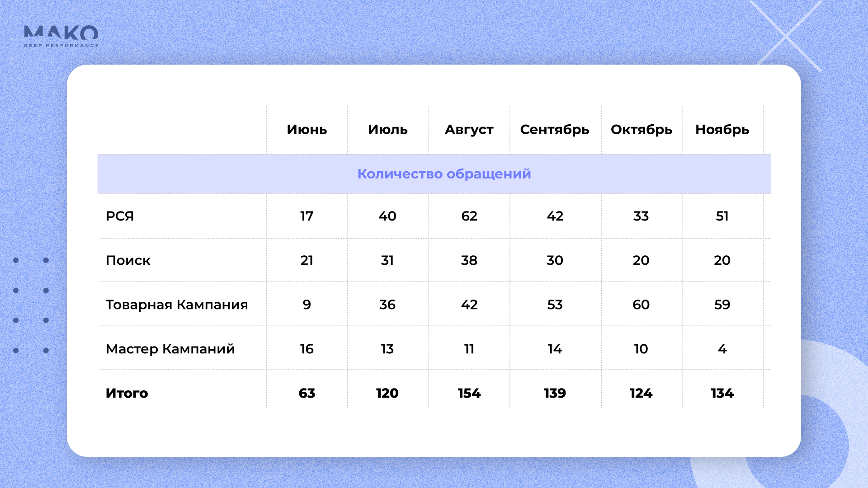Screen dimensions: 868x488
Task: Select the Итого row label
Action: [x=127, y=393]
